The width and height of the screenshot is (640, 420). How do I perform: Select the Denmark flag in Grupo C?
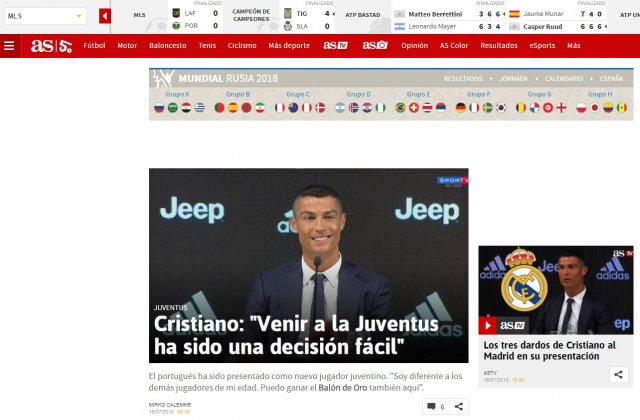click(320, 108)
